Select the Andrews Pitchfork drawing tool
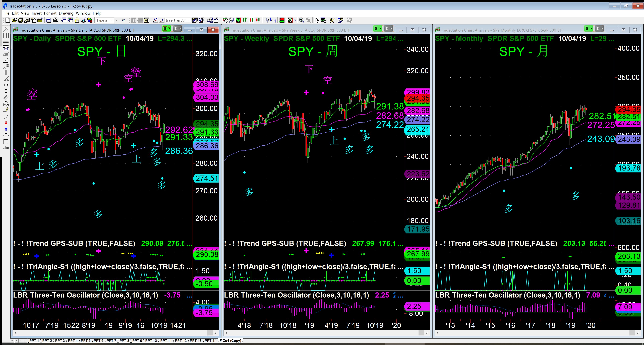The width and height of the screenshot is (644, 345). (6, 29)
